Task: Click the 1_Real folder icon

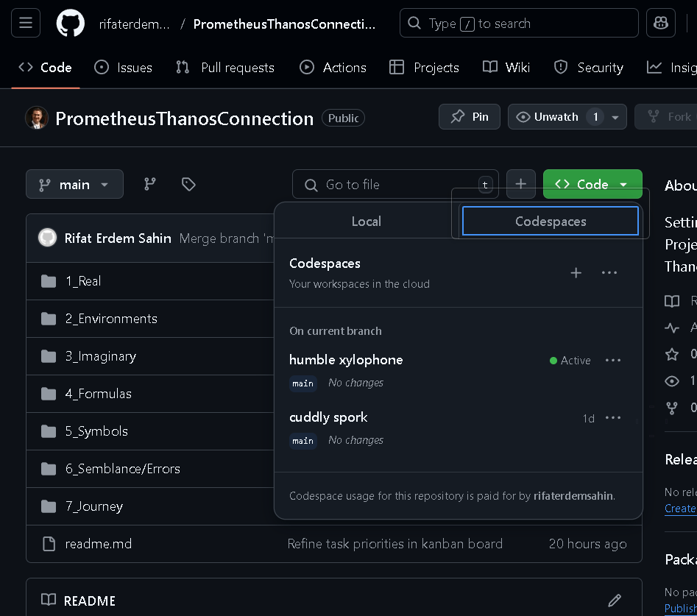Action: point(49,281)
